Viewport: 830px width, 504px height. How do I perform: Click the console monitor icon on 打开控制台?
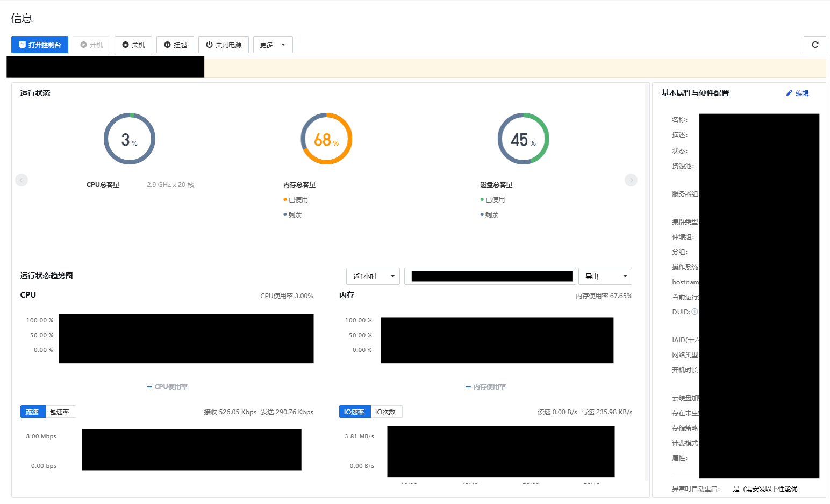pyautogui.click(x=22, y=45)
